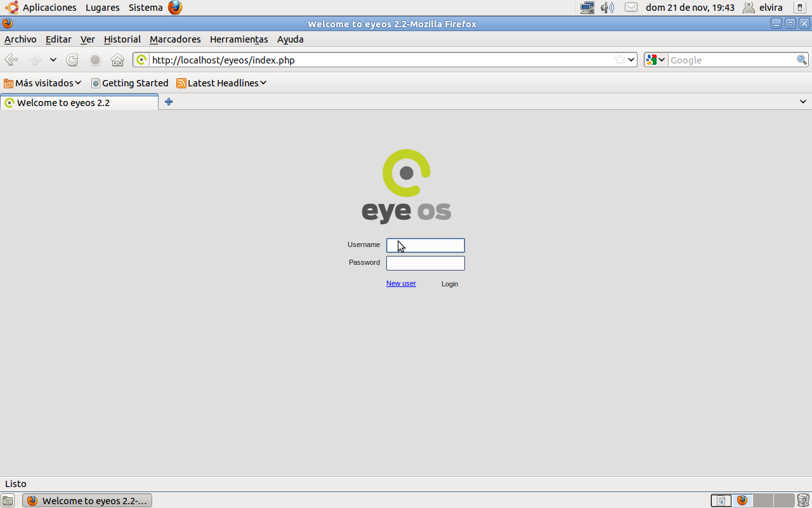Viewport: 812px width, 508px height.
Task: Open the URL bar history dropdown
Action: [631, 60]
